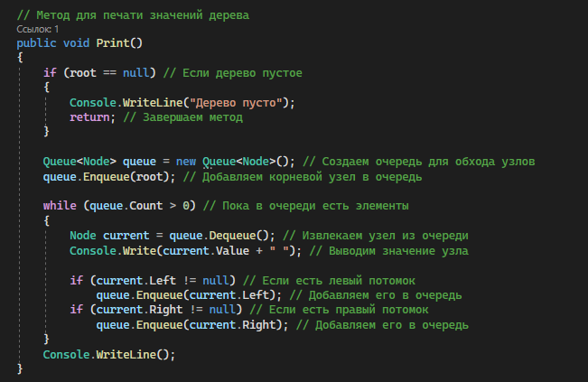The image size is (588, 382).
Task: Click the 'if (root == null)' condition
Action: pos(99,73)
